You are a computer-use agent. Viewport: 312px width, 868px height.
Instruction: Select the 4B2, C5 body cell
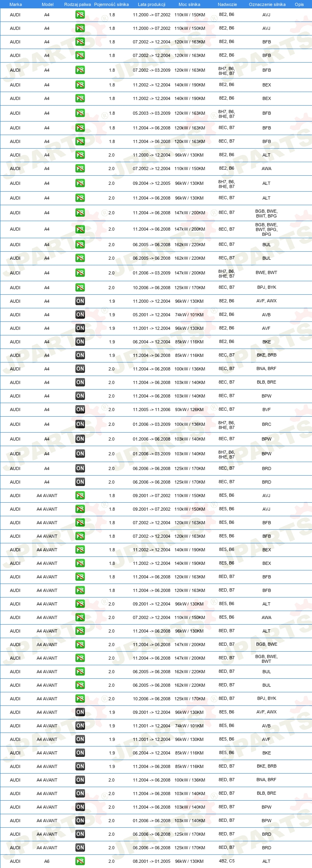pyautogui.click(x=227, y=861)
